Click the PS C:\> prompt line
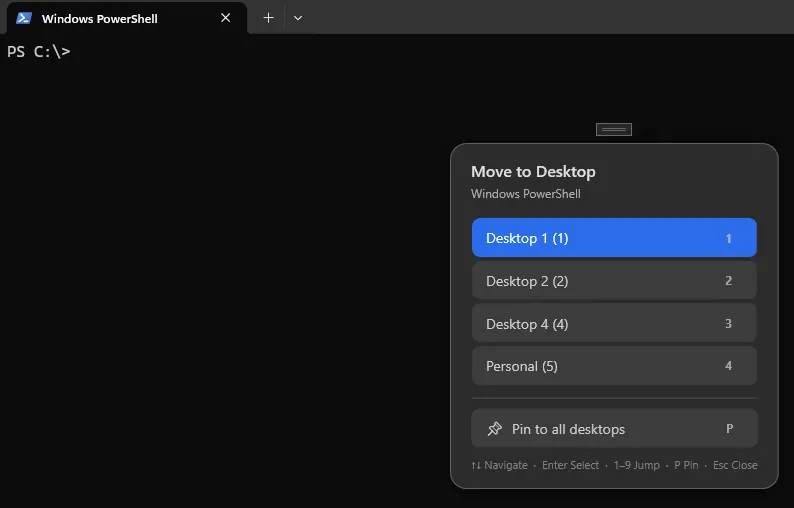This screenshot has width=794, height=508. [38, 52]
